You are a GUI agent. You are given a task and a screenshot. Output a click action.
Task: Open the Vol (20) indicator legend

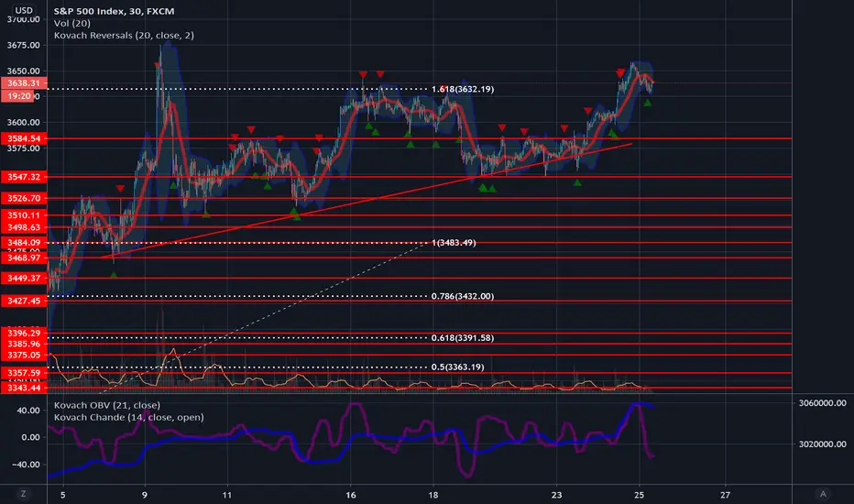pos(71,23)
